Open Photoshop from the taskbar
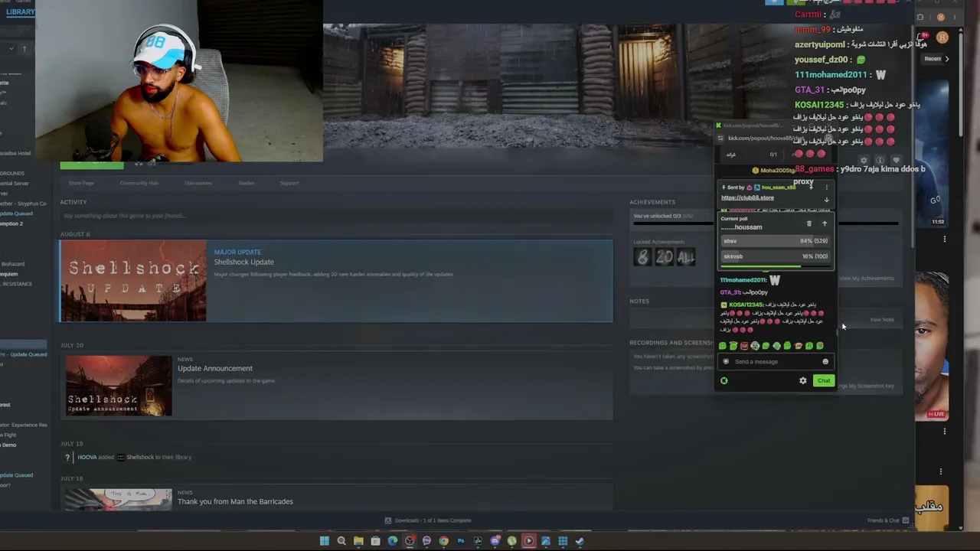 [x=461, y=541]
